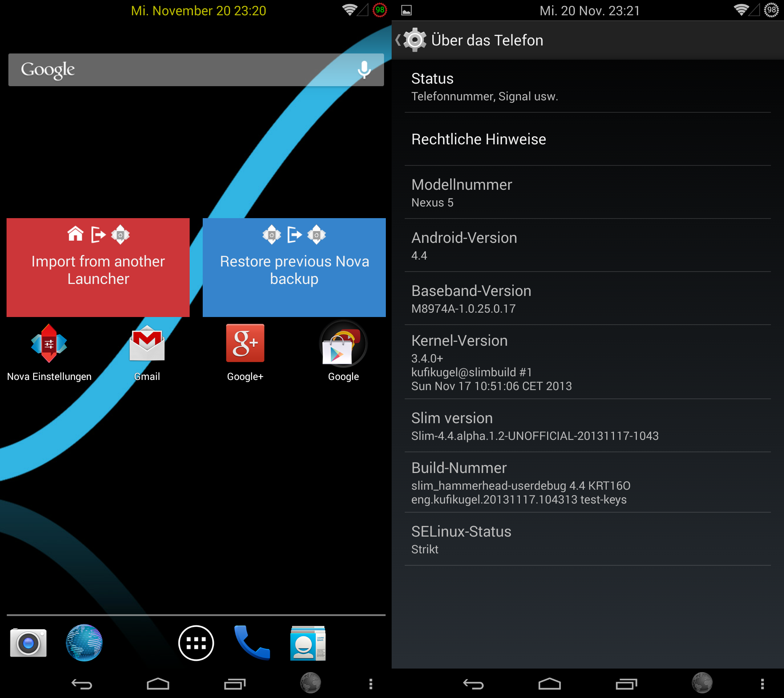Open overflow menu in home screen navigation bar
The width and height of the screenshot is (784, 698).
[371, 684]
